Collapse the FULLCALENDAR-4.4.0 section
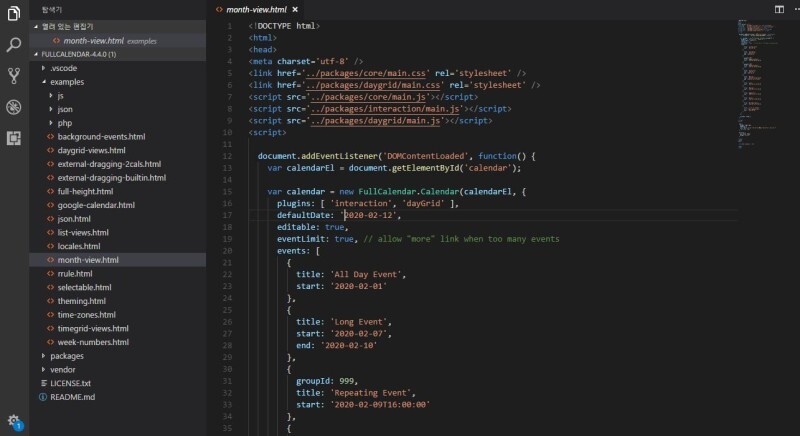This screenshot has height=436, width=800. (118, 54)
